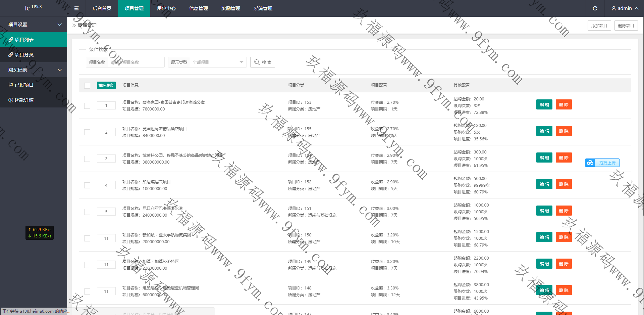Select the checkbox for 印尼煤层气项目 row
This screenshot has width=644, height=315.
[x=87, y=185]
